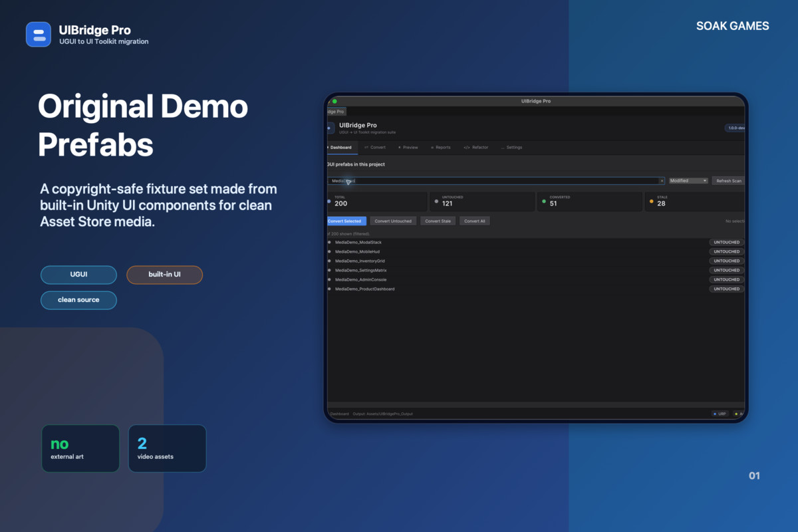798x532 pixels.
Task: Click the status dot beside MediaDemo_ModalStack
Action: (x=329, y=242)
